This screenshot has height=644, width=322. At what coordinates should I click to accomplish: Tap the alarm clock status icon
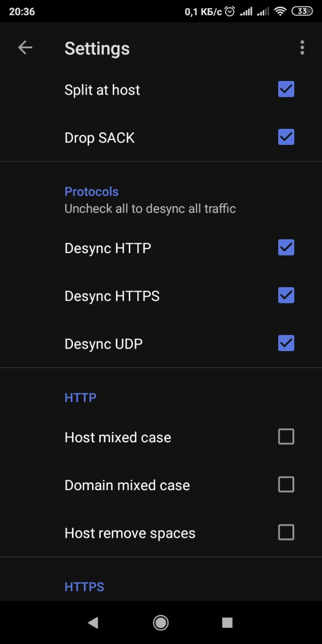230,11
